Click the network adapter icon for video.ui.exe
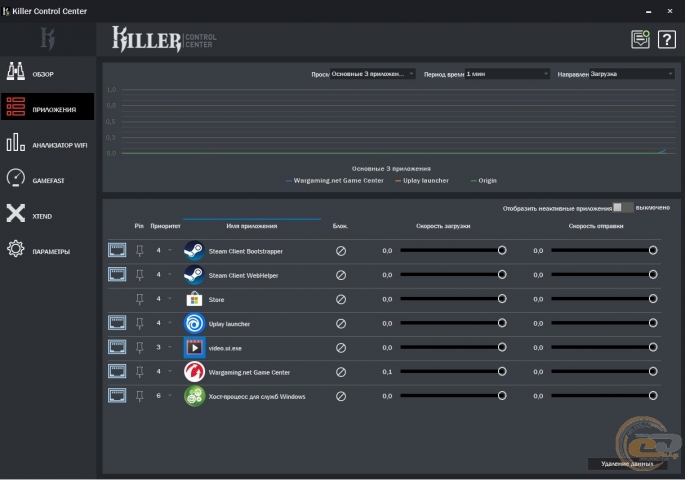Image resolution: width=685 pixels, height=480 pixels. click(117, 347)
